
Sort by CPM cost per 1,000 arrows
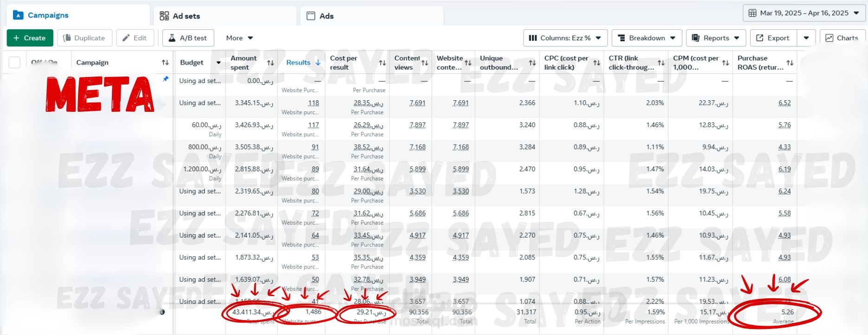pos(725,63)
